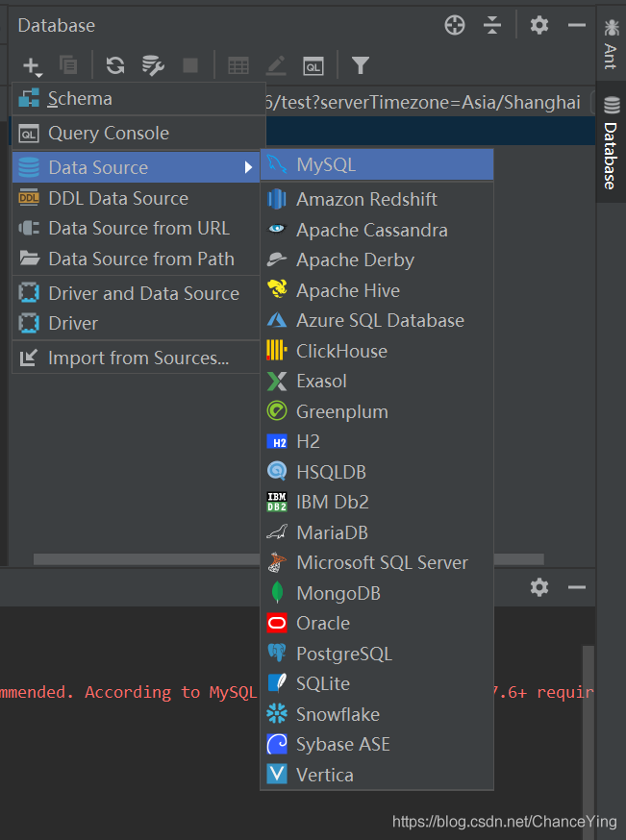626x840 pixels.
Task: Pick MongoDB from the submenu
Action: point(338,593)
